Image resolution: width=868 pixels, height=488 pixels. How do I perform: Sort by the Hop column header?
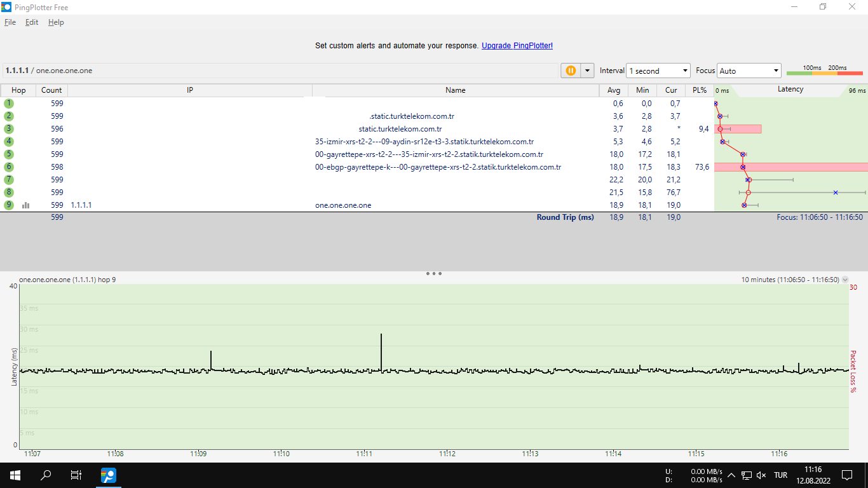(x=18, y=90)
